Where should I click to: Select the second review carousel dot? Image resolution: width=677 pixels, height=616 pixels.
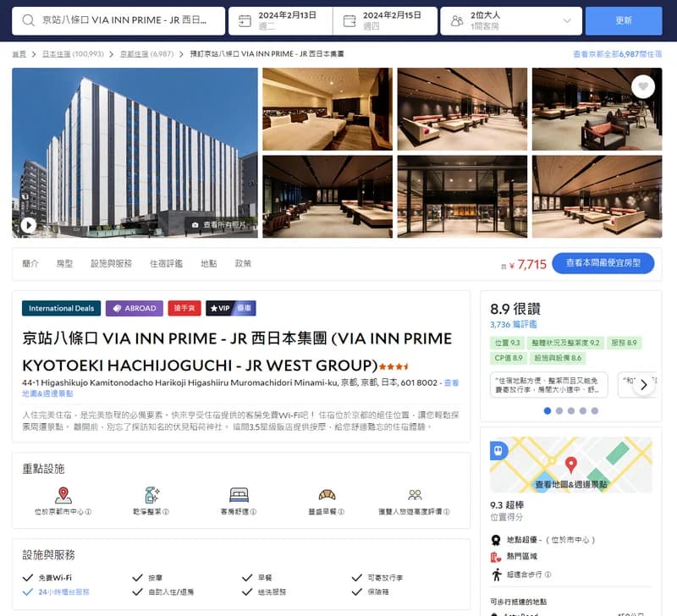[x=559, y=411]
